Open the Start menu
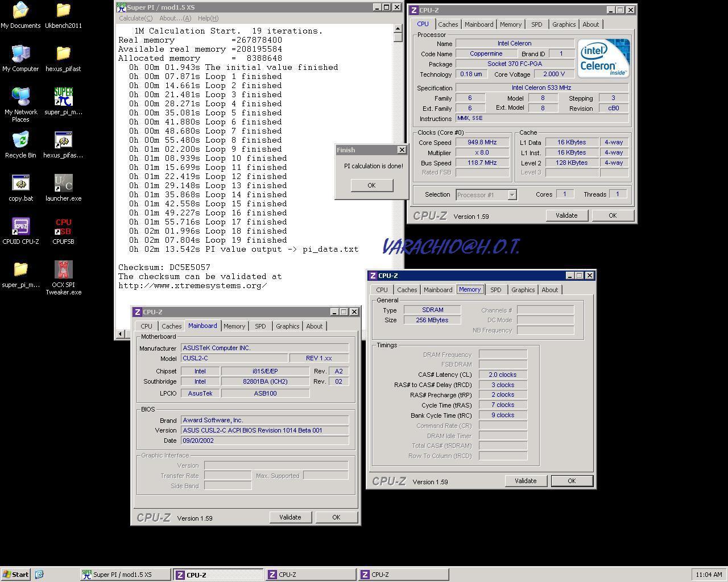The image size is (728, 582). coord(16,575)
